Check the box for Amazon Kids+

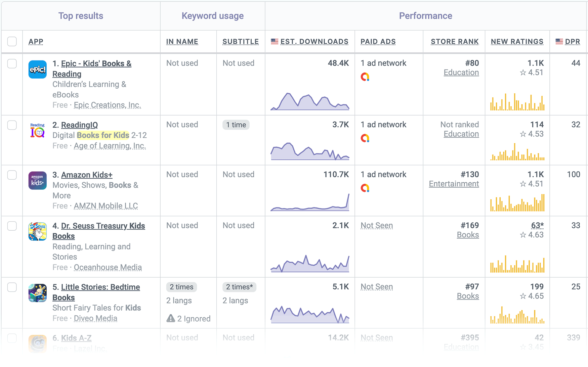pos(12,175)
